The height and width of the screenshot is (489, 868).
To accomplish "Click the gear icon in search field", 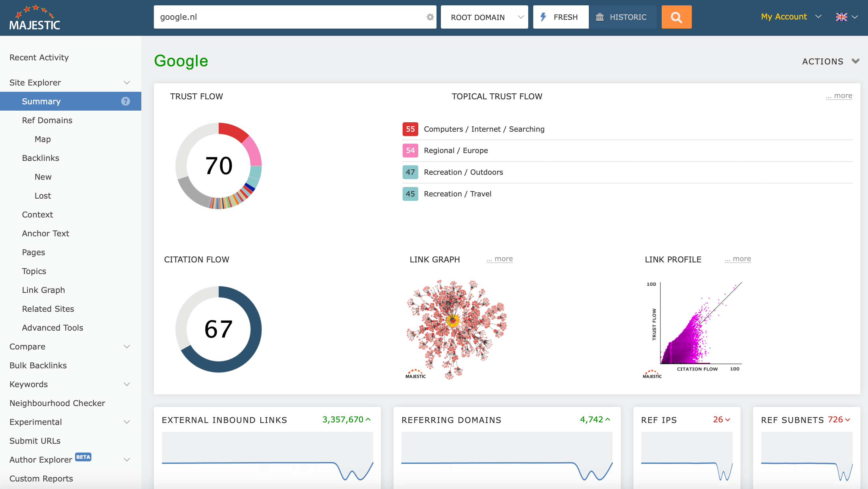I will click(x=430, y=17).
